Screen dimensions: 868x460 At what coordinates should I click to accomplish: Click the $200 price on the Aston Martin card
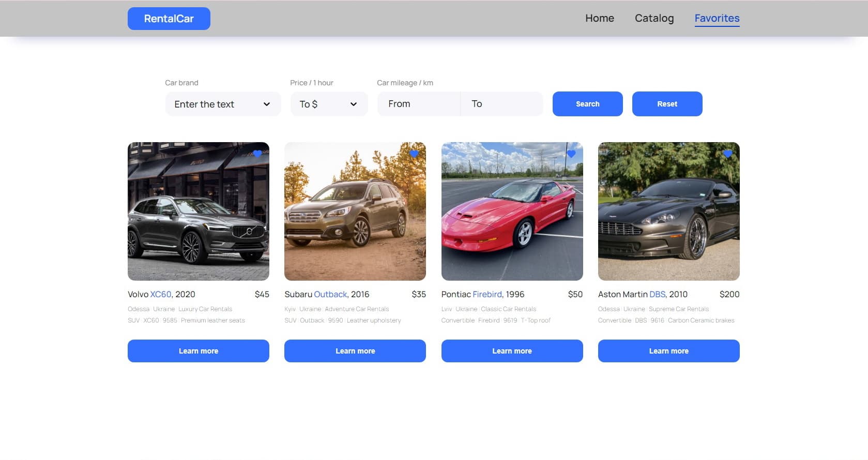tap(729, 294)
